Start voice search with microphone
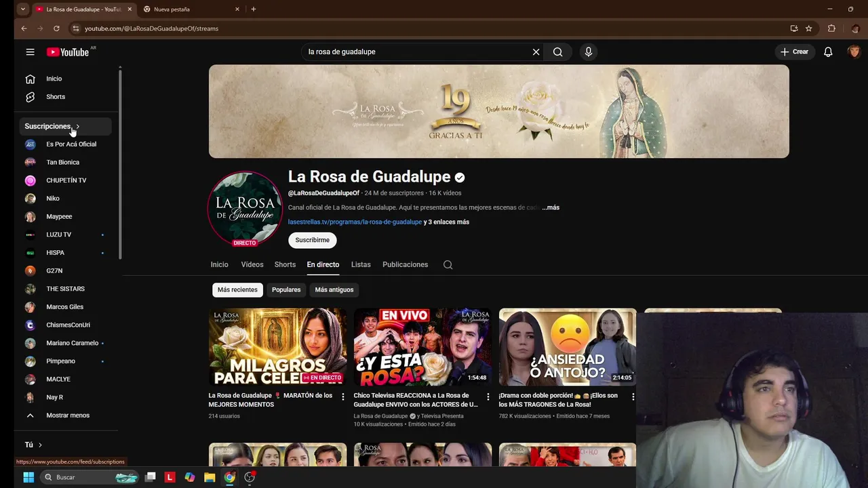Viewport: 868px width, 488px height. point(589,52)
